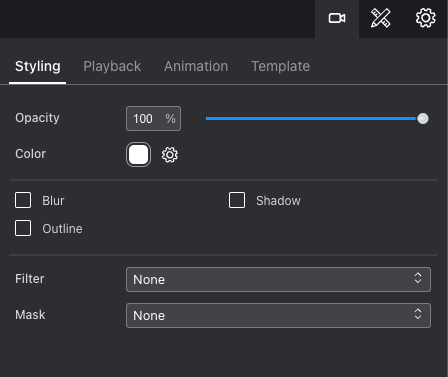
Task: Open the video camera panel icon
Action: pos(337,18)
